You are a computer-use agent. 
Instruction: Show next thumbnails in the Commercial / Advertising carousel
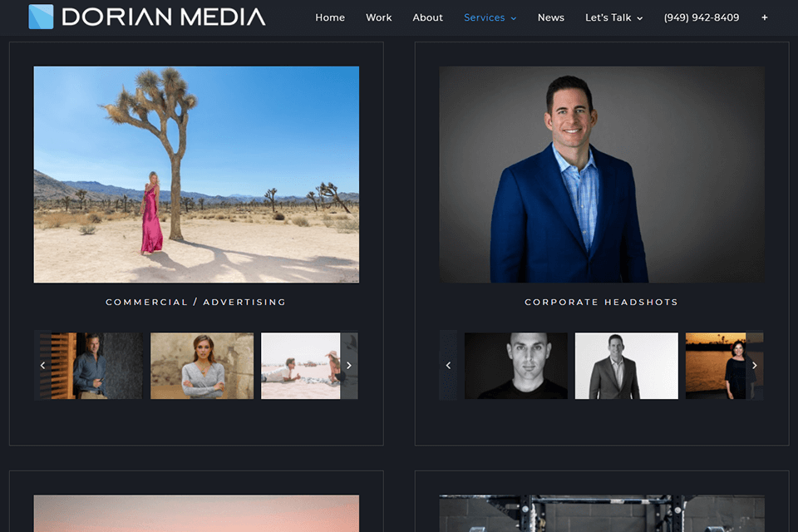tap(349, 365)
